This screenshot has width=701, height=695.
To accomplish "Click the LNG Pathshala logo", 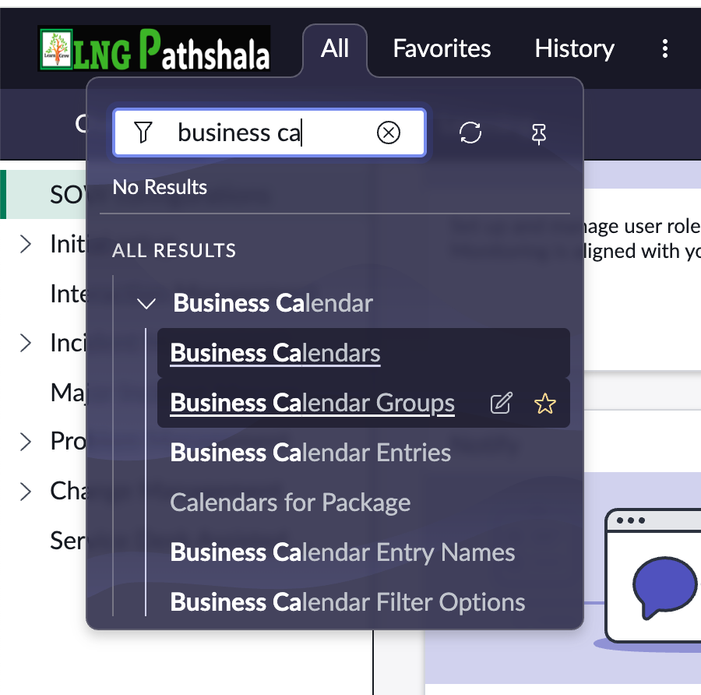I will click(x=154, y=49).
